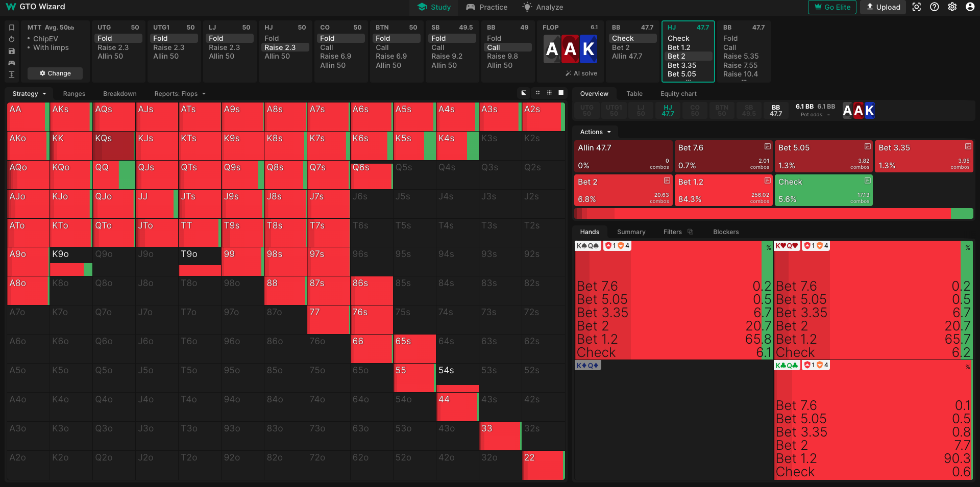Open note icon on Bet 5.05 card

point(867,146)
